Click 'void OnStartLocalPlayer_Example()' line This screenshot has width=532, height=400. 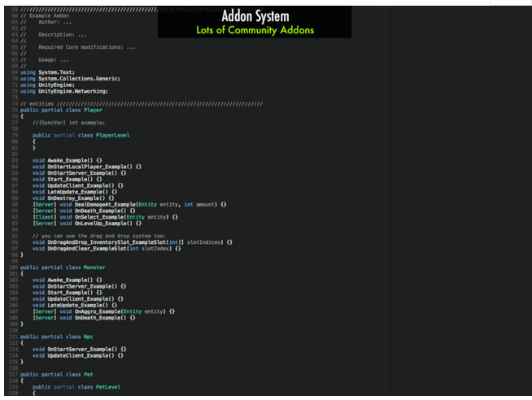coord(87,167)
